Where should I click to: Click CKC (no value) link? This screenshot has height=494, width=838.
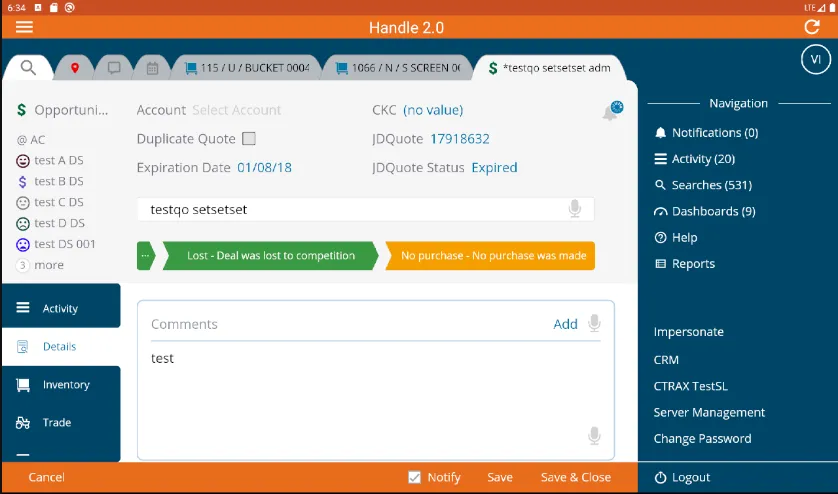tap(433, 110)
